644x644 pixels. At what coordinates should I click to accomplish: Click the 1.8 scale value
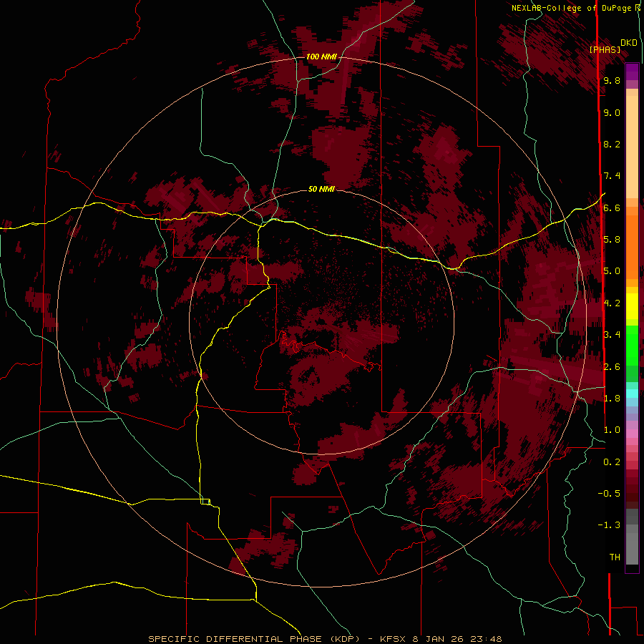pos(612,399)
